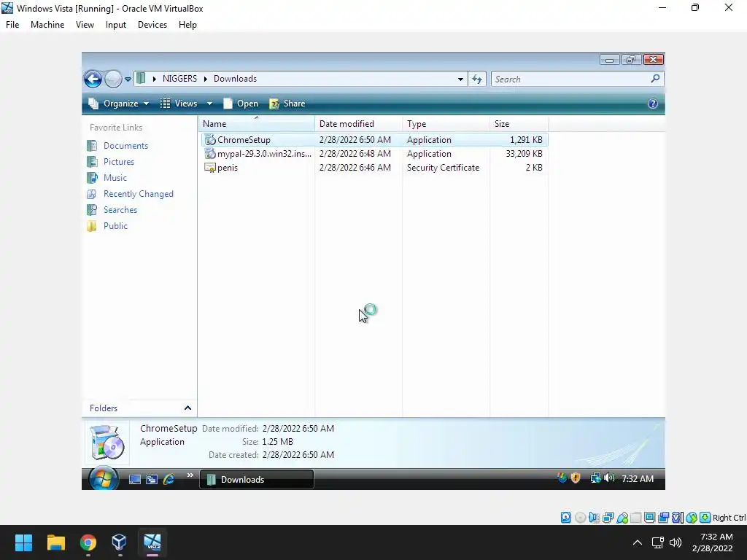Open Explorer help via question mark icon
Screen dimensions: 747x560
click(653, 104)
